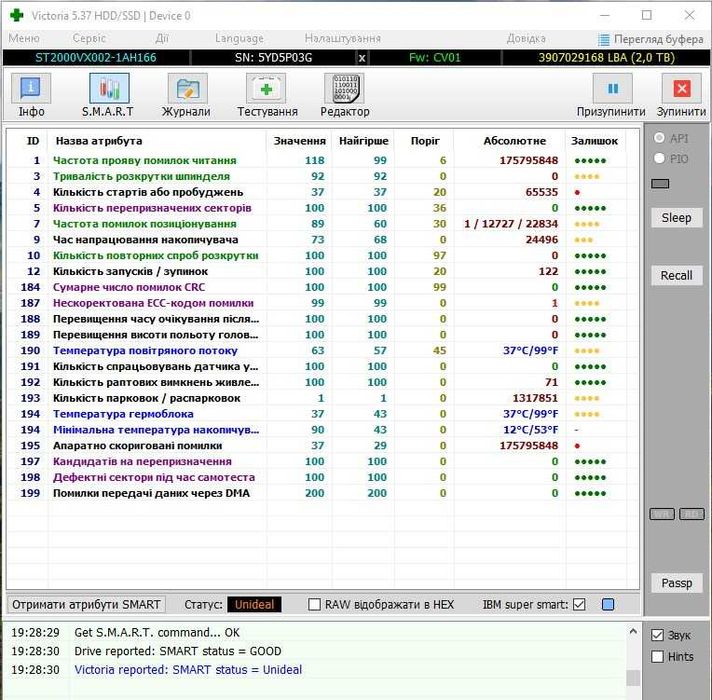Click the log scrollbar thumb

633,678
